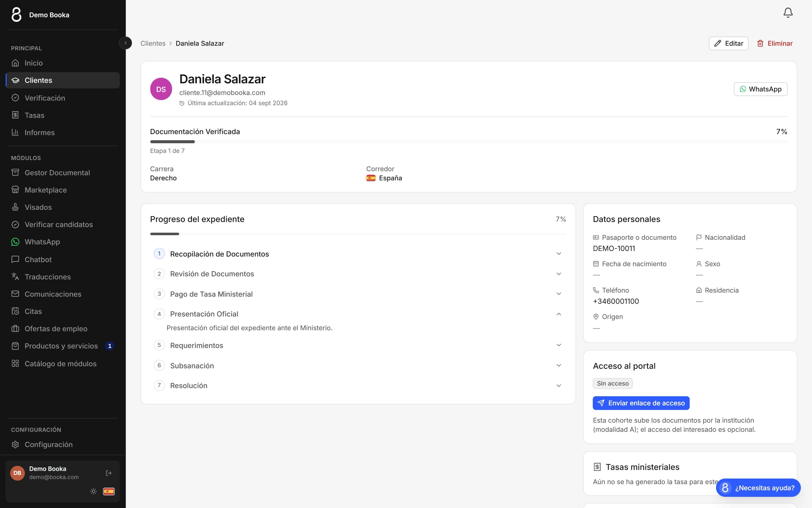The height and width of the screenshot is (508, 812).
Task: Click the Spanish flag language selector
Action: (x=109, y=491)
